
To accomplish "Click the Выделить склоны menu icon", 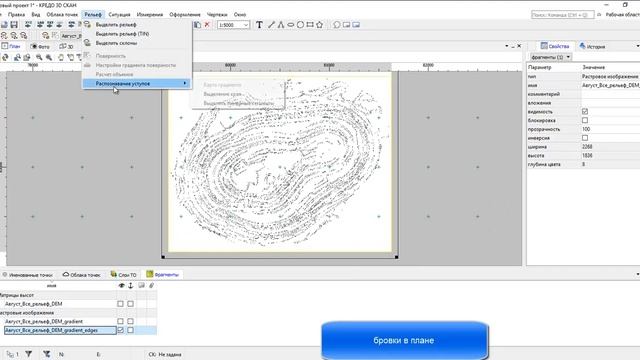I will point(87,43).
